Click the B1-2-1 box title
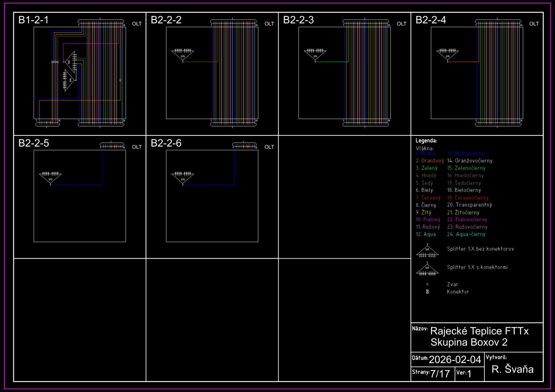Image resolution: width=555 pixels, height=392 pixels. coord(33,20)
